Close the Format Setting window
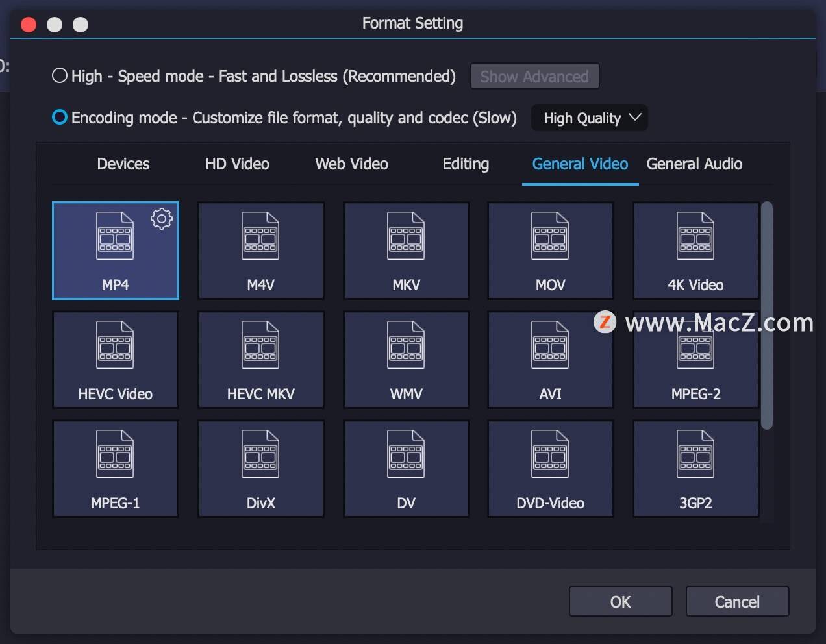826x644 pixels. pos(29,25)
